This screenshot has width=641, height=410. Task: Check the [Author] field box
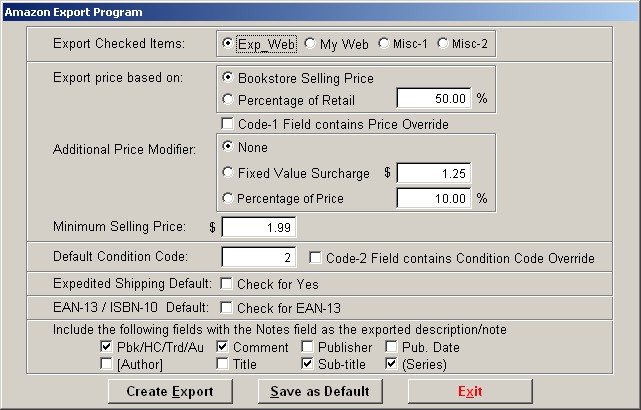tap(106, 363)
